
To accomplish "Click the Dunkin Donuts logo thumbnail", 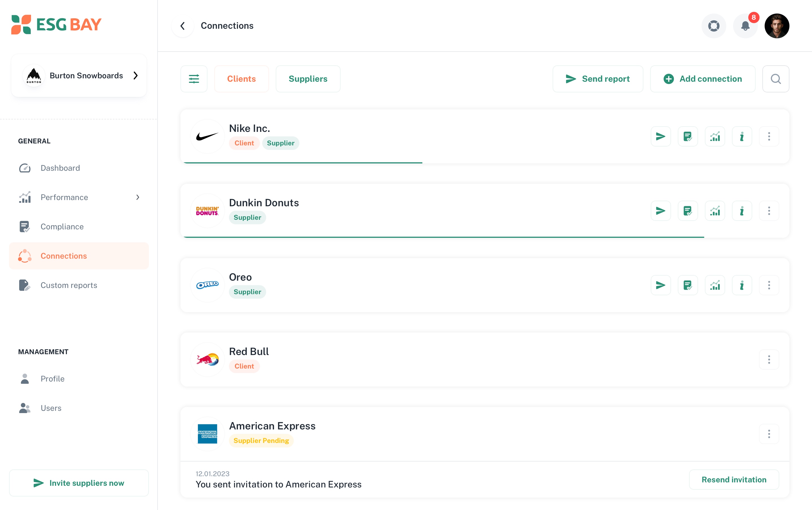I will 208,211.
